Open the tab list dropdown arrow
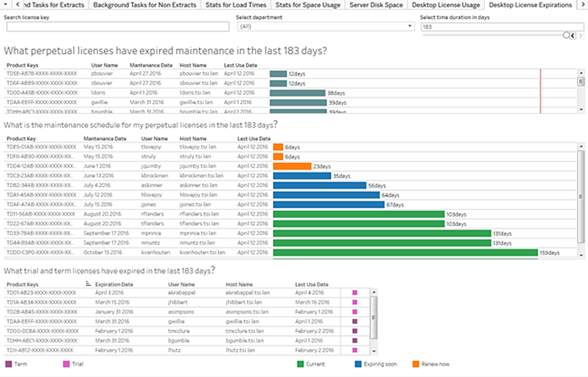 [x=5, y=4]
